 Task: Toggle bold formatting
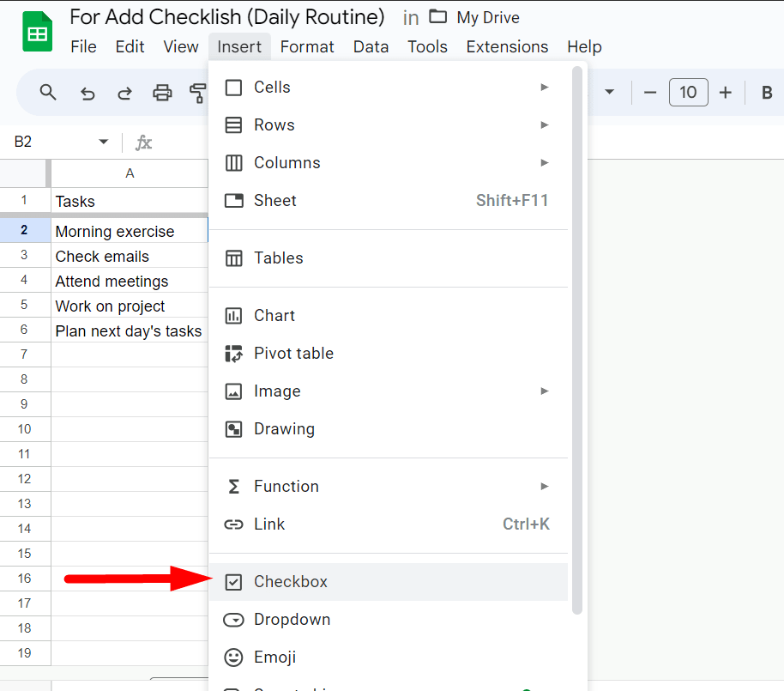click(766, 92)
